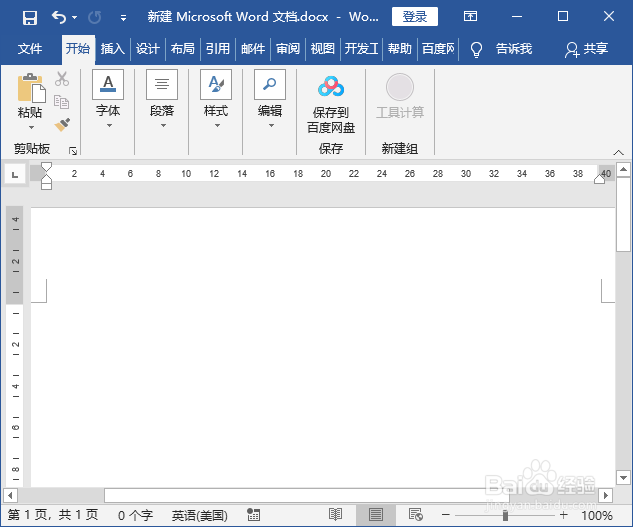The height and width of the screenshot is (527, 633).
Task: Open the 布局 tab
Action: (x=182, y=49)
